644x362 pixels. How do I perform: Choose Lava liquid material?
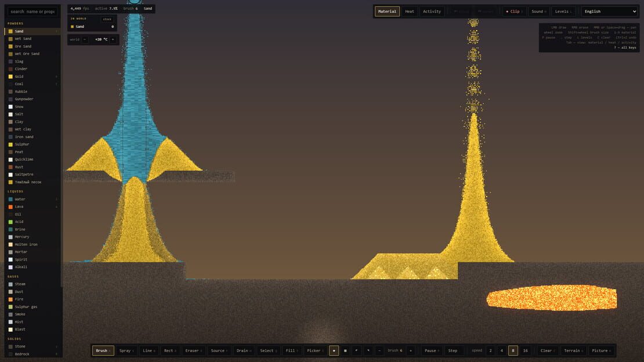point(32,207)
